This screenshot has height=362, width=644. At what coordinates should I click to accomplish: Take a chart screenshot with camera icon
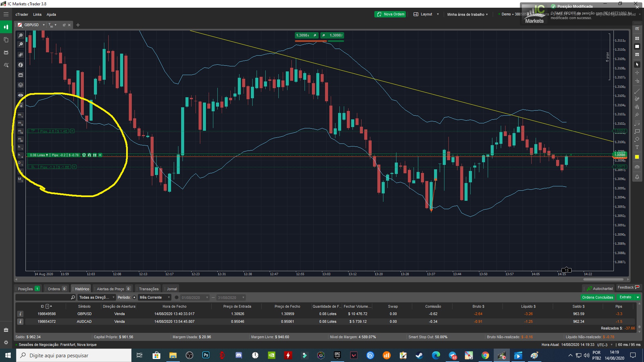click(637, 167)
